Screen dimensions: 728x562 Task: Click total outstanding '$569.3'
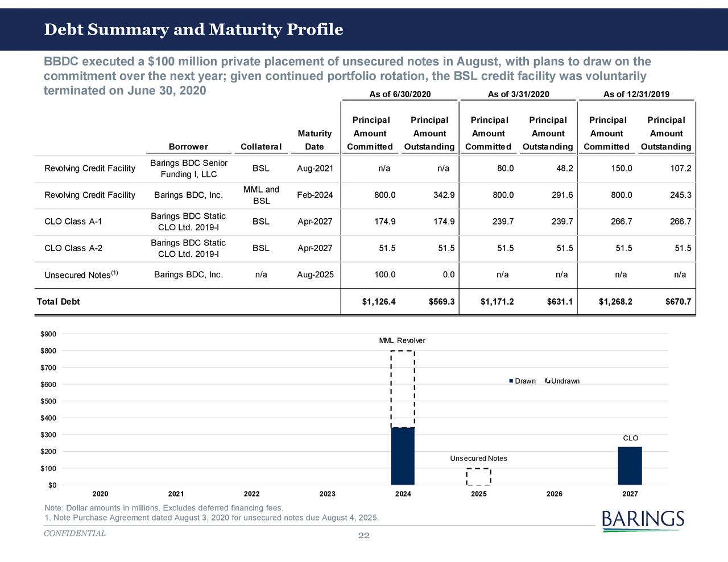(x=441, y=301)
